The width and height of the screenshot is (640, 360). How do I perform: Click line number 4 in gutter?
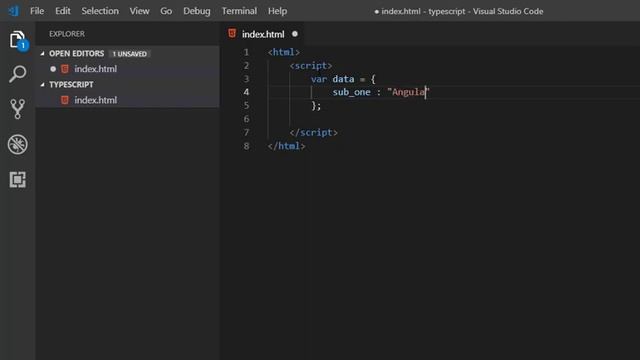pos(246,92)
